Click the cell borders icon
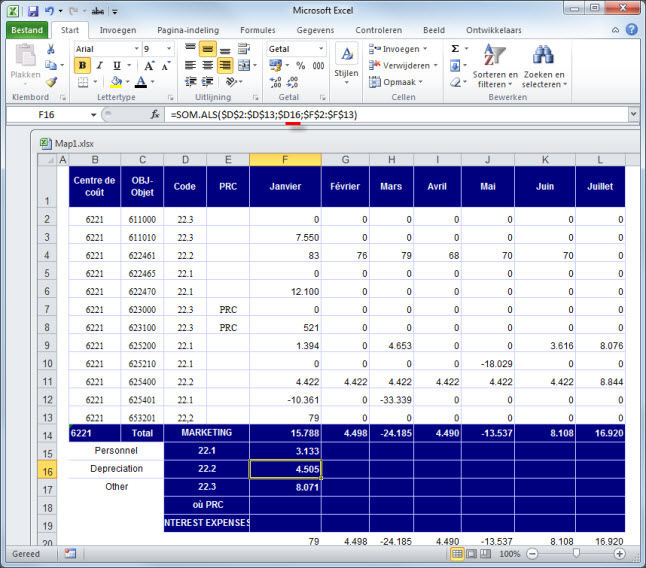The width and height of the screenshot is (646, 568). click(83, 82)
